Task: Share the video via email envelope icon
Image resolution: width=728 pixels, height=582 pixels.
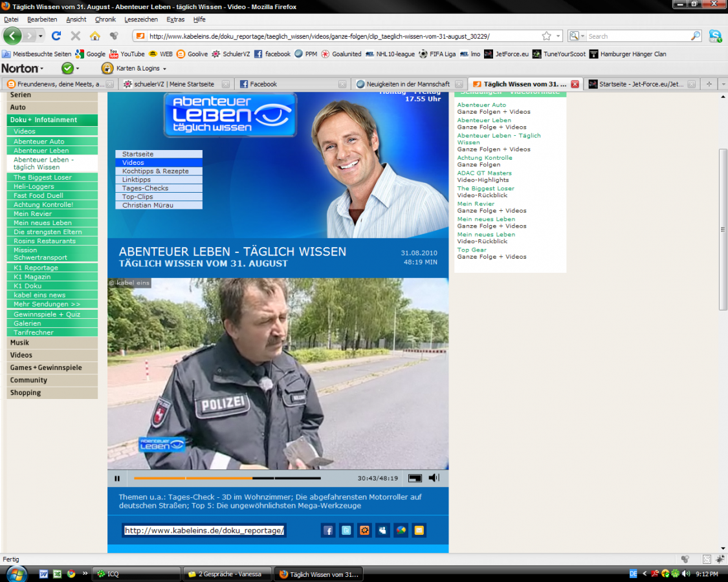Action: click(419, 530)
